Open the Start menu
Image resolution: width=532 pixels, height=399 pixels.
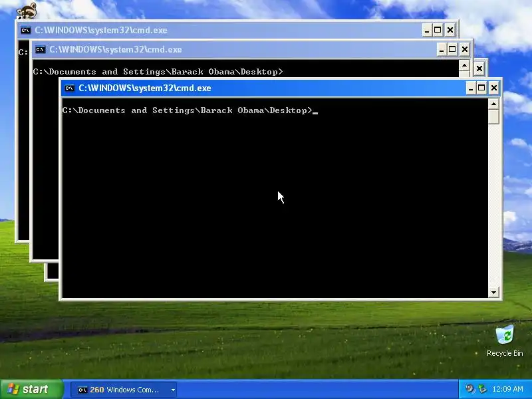[32, 389]
